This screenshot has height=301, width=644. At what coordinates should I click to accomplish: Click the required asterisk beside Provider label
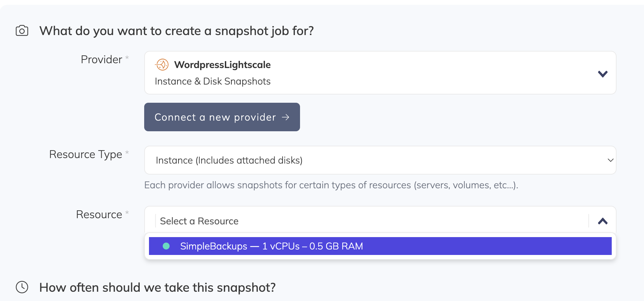pos(127,58)
